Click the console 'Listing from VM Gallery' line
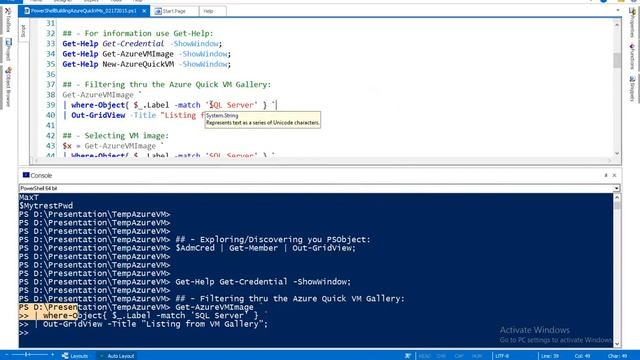The height and width of the screenshot is (360, 640). pos(143,324)
